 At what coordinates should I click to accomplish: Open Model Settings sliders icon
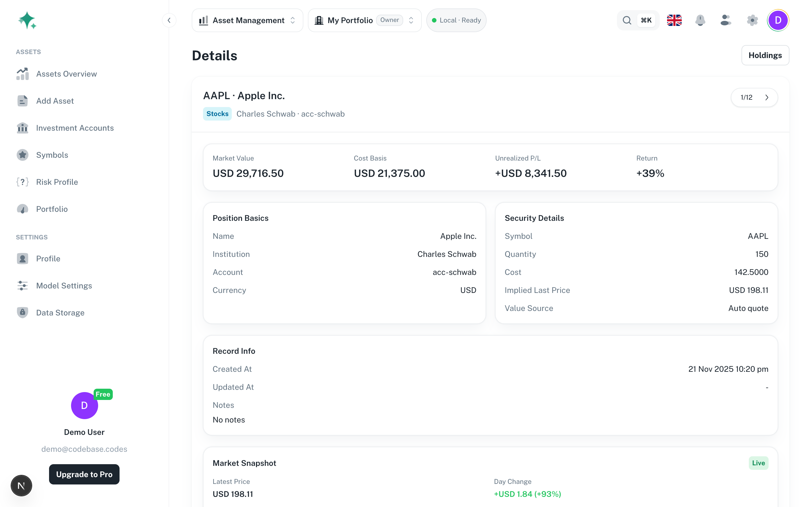23,286
